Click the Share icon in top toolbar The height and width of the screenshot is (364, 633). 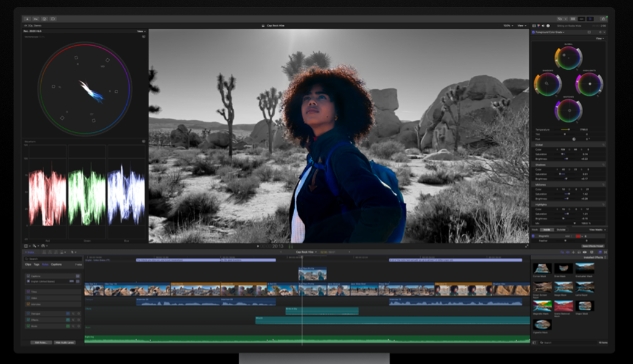pyautogui.click(x=603, y=19)
